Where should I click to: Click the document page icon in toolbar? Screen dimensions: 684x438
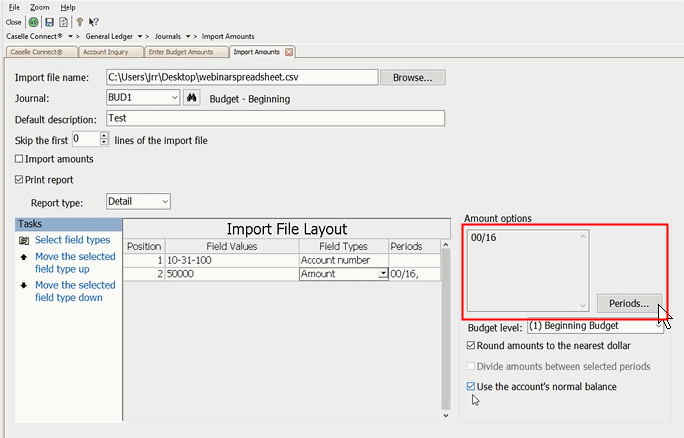63,22
